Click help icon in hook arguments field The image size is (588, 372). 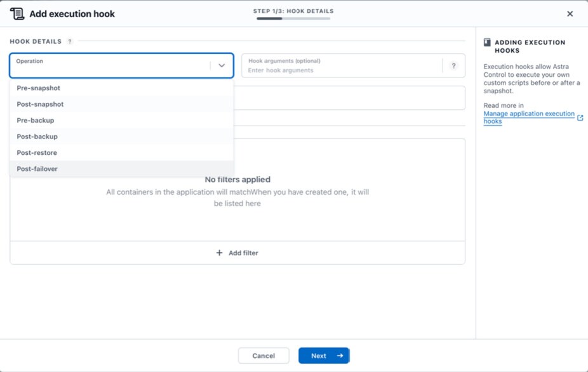pyautogui.click(x=453, y=65)
